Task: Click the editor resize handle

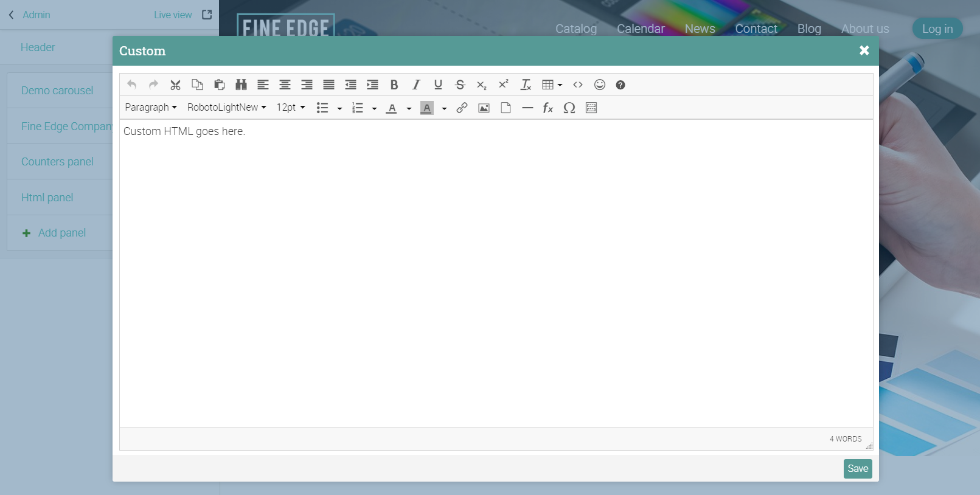Action: click(x=869, y=446)
